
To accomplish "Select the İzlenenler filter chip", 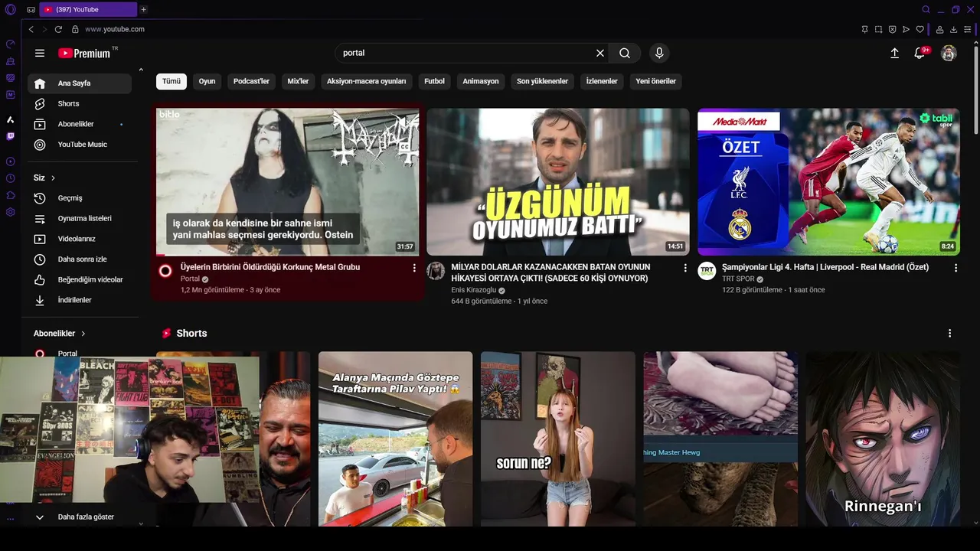I will point(602,81).
